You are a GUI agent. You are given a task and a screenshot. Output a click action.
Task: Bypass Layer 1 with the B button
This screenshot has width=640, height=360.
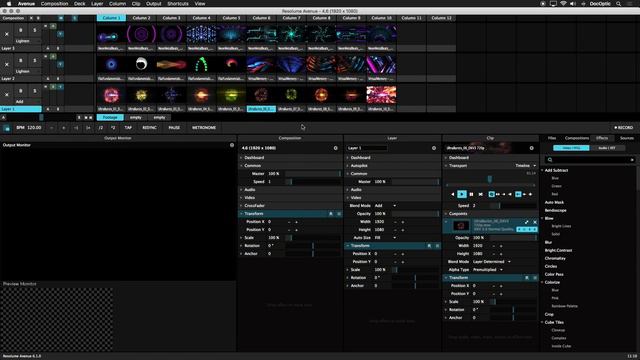click(21, 91)
